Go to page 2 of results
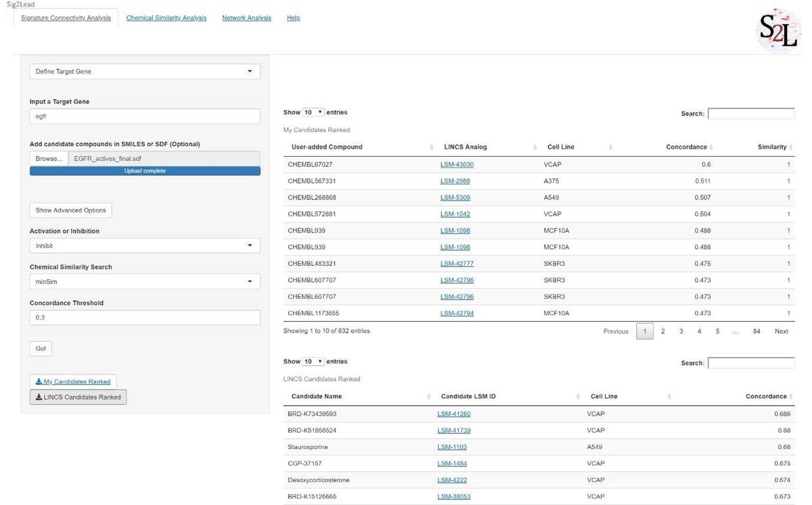This screenshot has height=505, width=812. pos(663,331)
